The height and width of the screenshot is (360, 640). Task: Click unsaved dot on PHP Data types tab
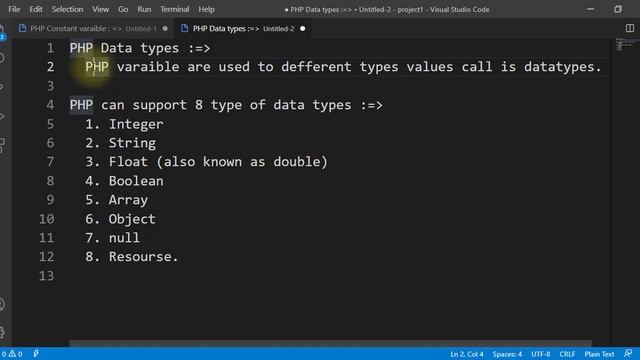point(302,28)
